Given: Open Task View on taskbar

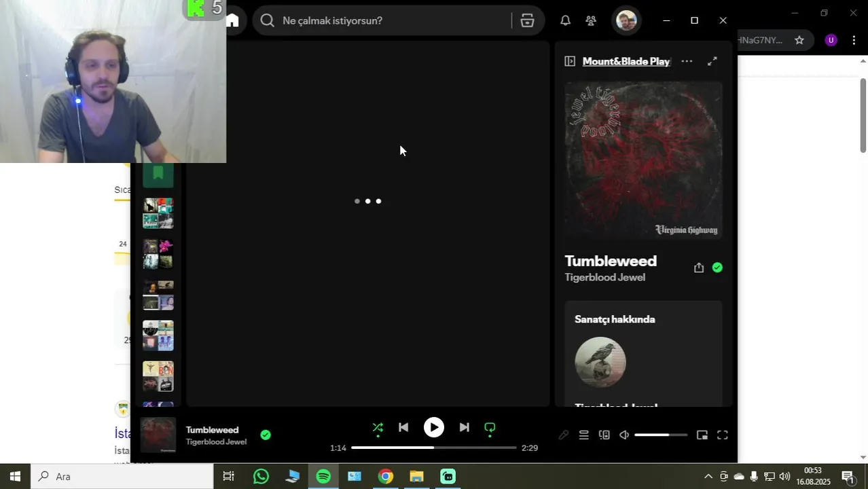Looking at the screenshot, I should (228, 476).
